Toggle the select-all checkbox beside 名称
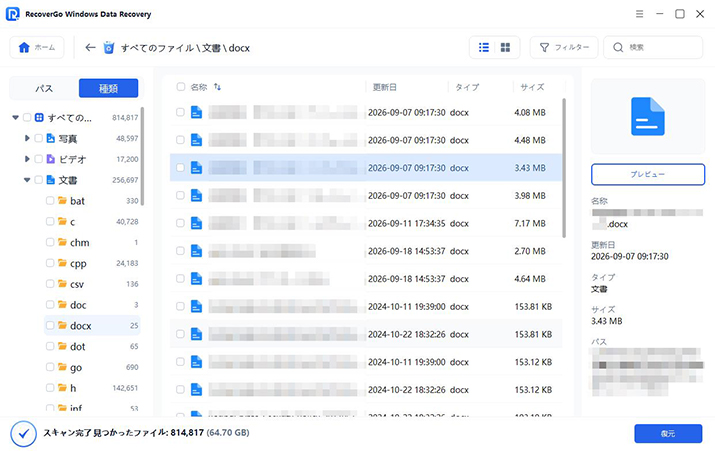Screen dimensions: 715x451 181,87
